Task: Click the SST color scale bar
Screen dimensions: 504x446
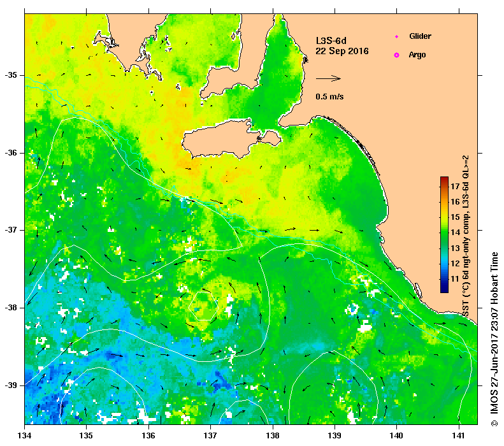Action: coord(444,234)
